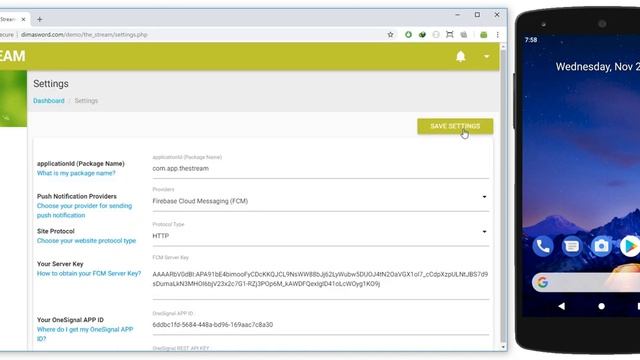Screen dimensions: 640x360
Task: Open 'Where do I get my OneSignal APP ID?' link
Action: (x=85, y=334)
